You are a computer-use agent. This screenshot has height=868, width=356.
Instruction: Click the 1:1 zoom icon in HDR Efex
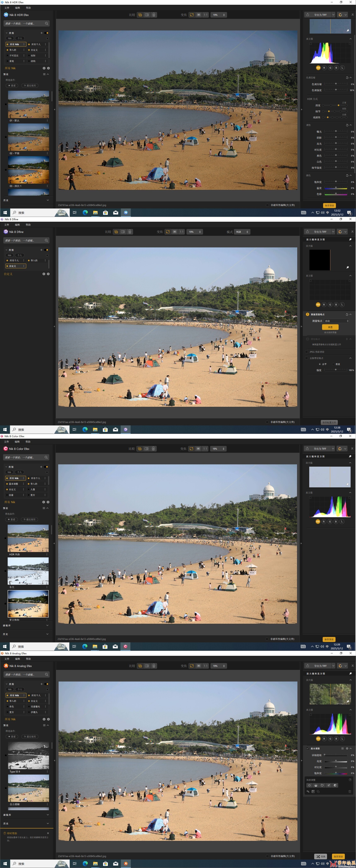205,15
